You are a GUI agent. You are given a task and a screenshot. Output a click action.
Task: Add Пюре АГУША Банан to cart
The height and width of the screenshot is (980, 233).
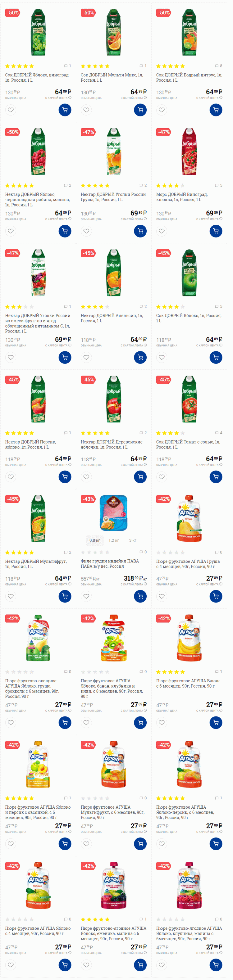(x=216, y=722)
